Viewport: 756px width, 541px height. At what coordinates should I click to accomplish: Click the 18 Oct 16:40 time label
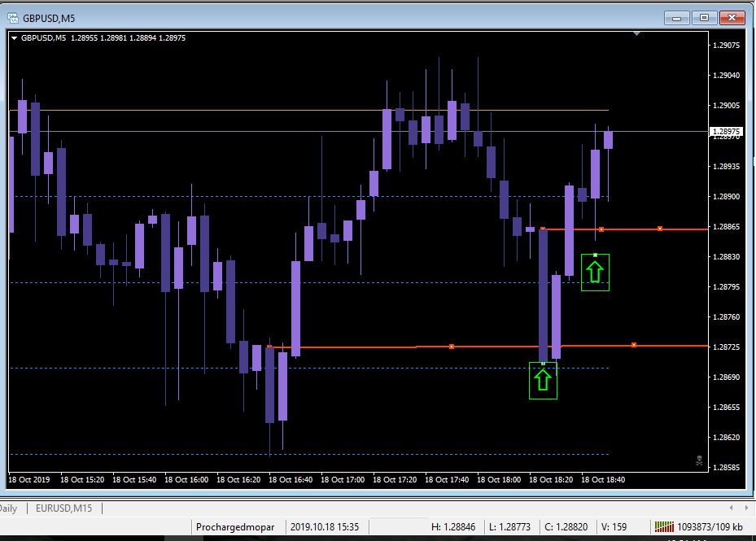[291, 480]
